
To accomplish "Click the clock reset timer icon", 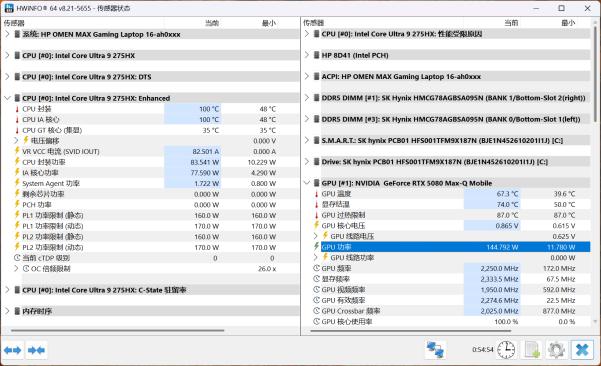I will pyautogui.click(x=506, y=350).
